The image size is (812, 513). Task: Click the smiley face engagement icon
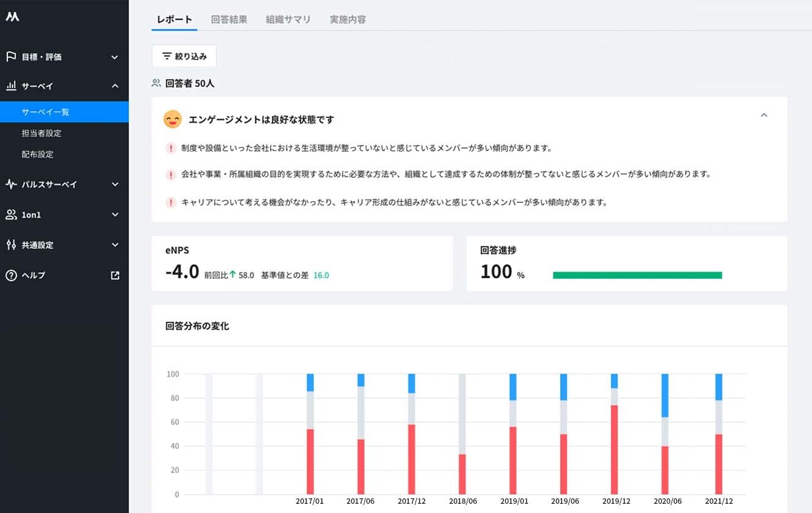pyautogui.click(x=173, y=119)
